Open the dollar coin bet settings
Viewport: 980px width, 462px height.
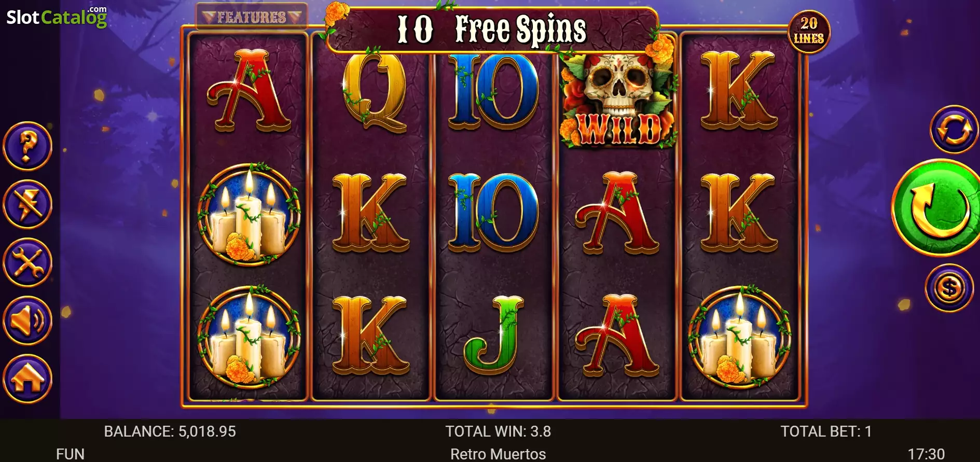(x=949, y=288)
